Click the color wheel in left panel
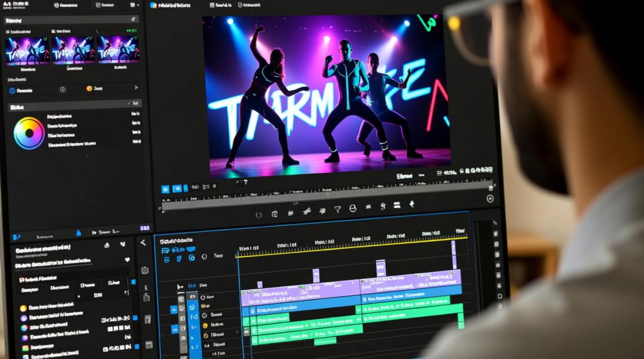This screenshot has height=359, width=644. pos(29,133)
